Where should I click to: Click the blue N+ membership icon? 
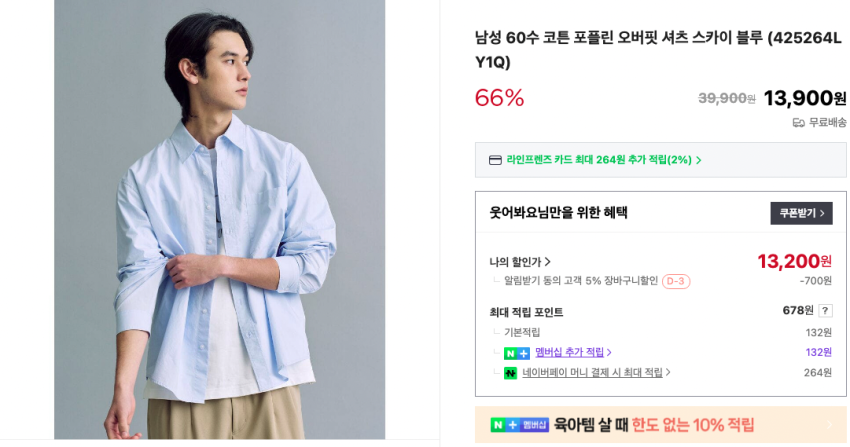pyautogui.click(x=517, y=353)
